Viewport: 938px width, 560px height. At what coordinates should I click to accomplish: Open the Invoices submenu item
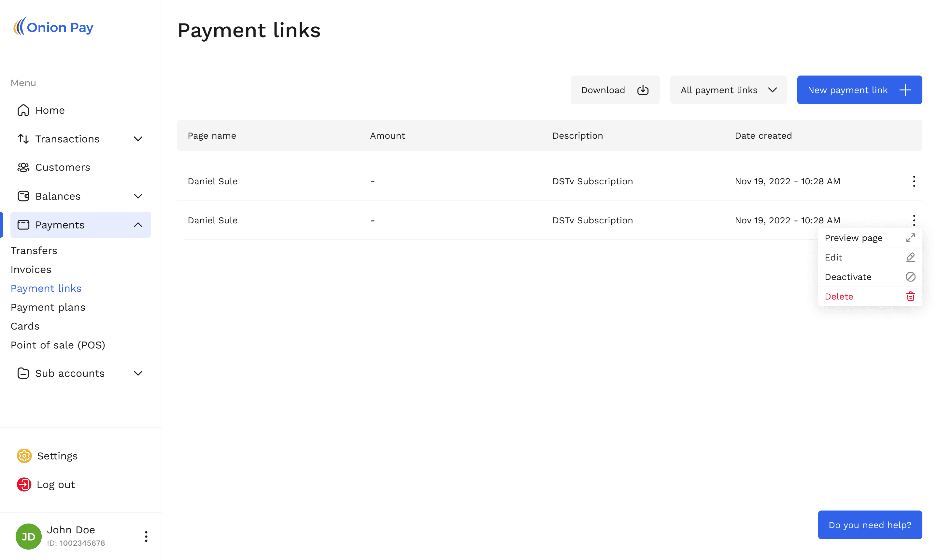pyautogui.click(x=31, y=270)
